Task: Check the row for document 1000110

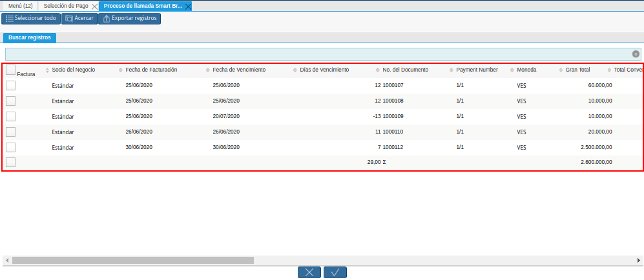Action: 11,132
